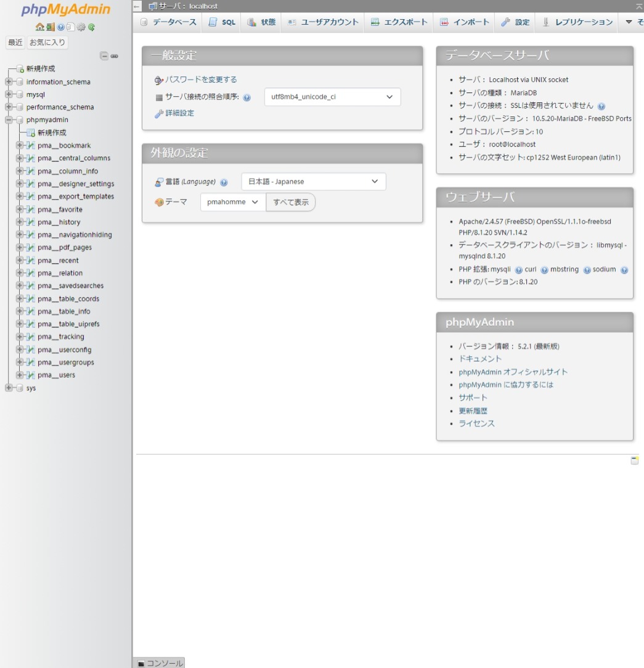644x668 pixels.
Task: Open navigation panel settings gear icon
Action: pos(81,27)
